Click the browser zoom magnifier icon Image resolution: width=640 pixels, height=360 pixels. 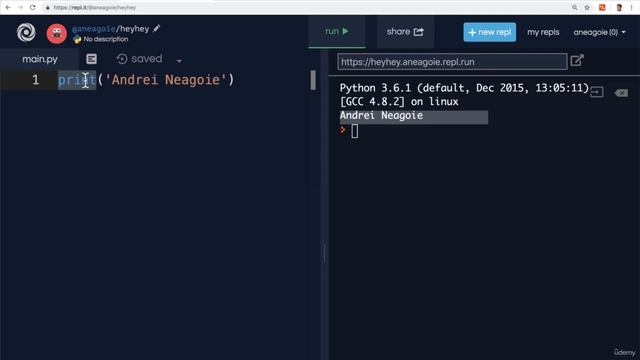[575, 7]
